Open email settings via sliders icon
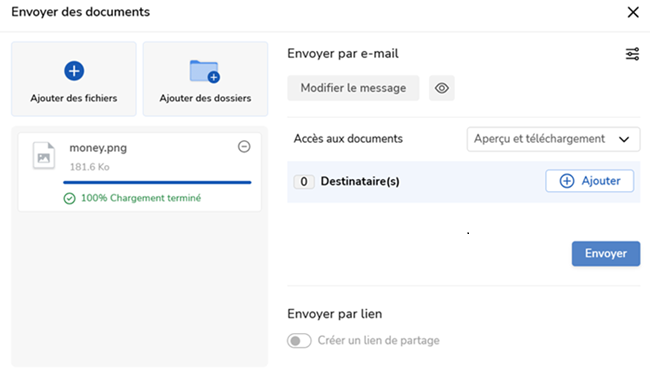The image size is (650, 373). tap(632, 54)
